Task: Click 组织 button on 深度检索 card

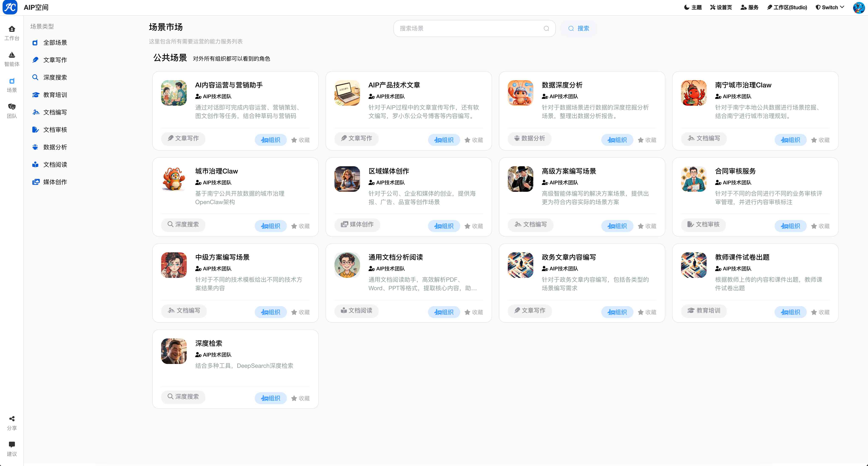Action: coord(270,398)
